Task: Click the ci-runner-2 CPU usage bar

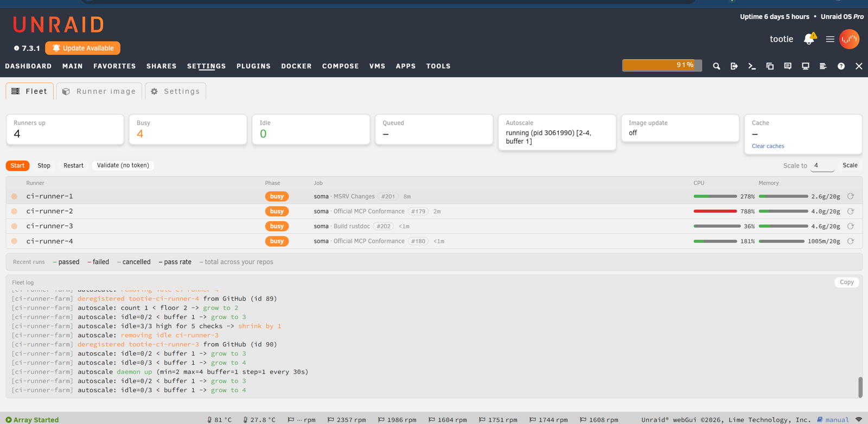Action: click(715, 211)
